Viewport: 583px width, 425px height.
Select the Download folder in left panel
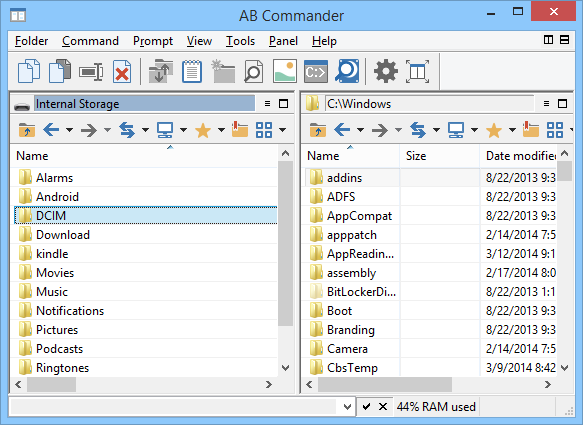coord(145,235)
